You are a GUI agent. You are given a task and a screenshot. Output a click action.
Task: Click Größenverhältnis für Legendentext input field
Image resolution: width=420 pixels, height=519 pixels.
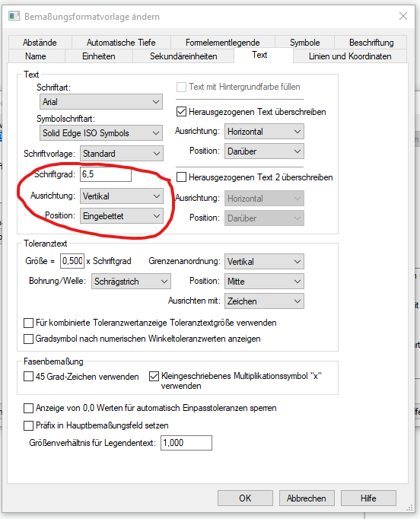point(186,443)
